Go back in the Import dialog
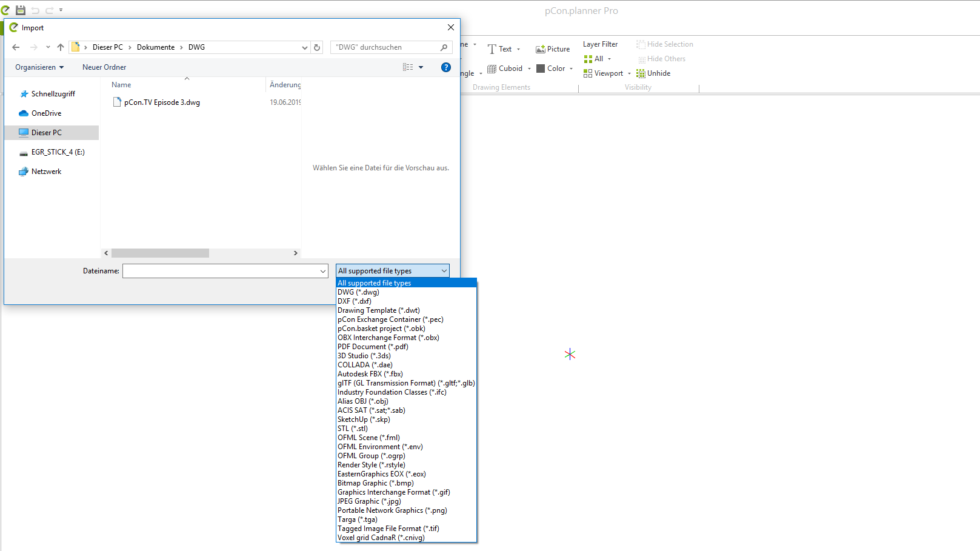980x551 pixels. pyautogui.click(x=16, y=47)
